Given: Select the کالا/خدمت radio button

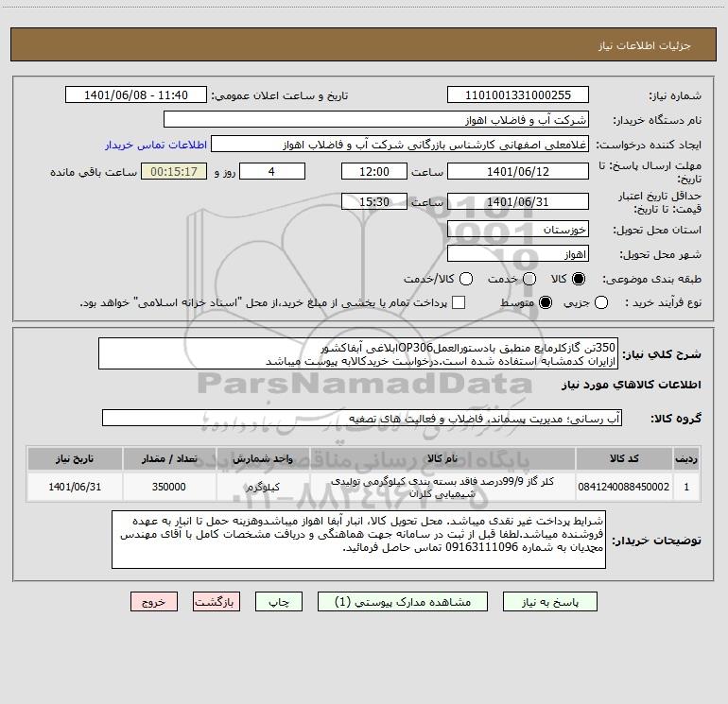Looking at the screenshot, I should point(466,279).
